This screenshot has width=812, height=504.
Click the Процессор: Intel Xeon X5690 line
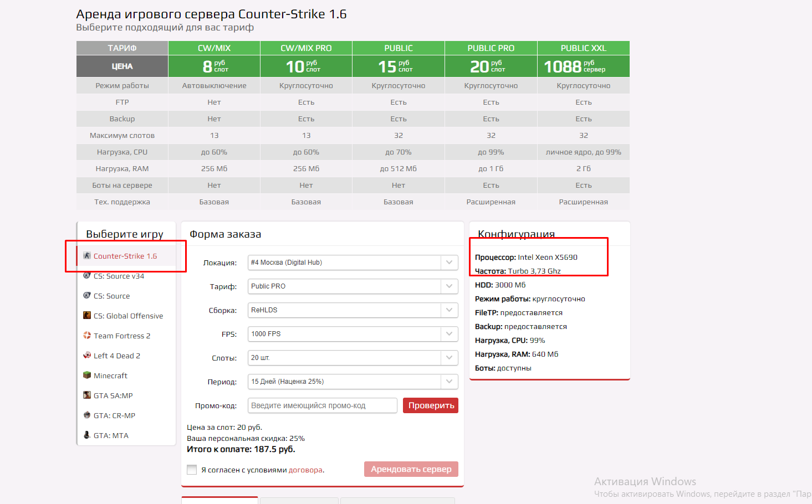(x=526, y=258)
